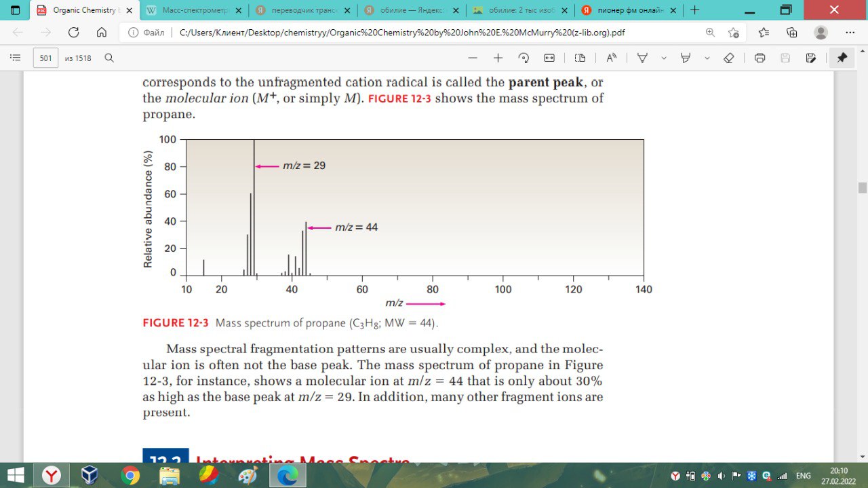Open the PDF table of contents panel
Screen dimensions: 868x488
pos(15,58)
